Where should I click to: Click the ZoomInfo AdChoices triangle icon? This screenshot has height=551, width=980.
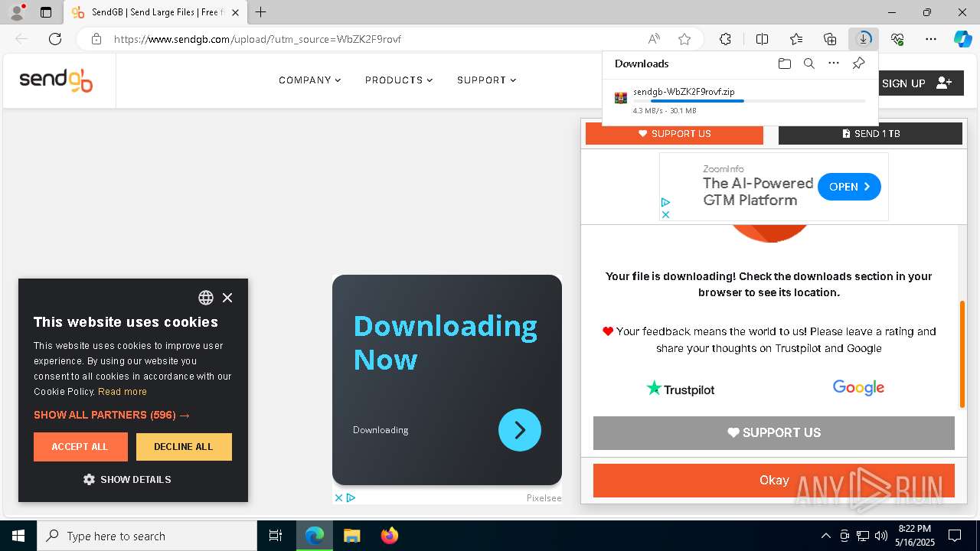click(665, 203)
